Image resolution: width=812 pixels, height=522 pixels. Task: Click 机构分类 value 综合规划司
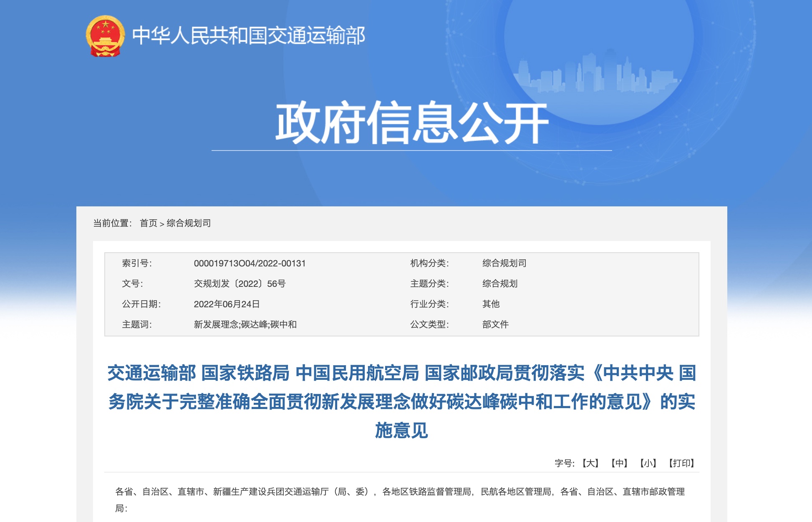point(504,263)
